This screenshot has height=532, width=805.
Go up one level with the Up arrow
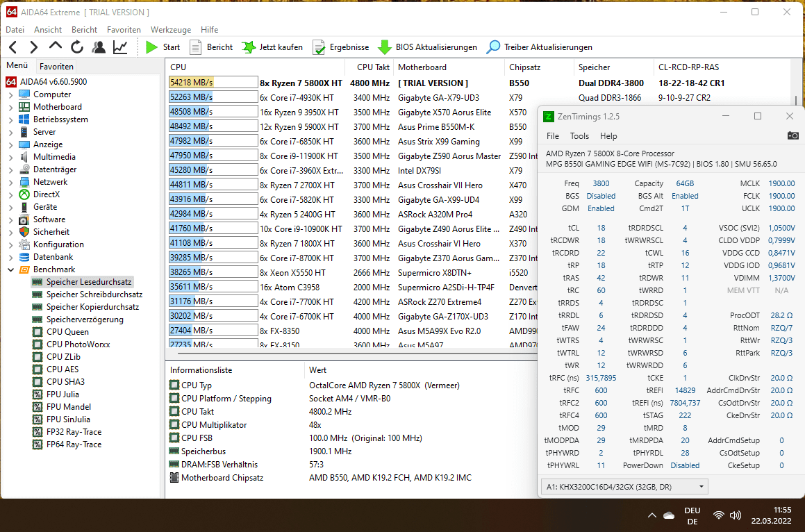coord(56,47)
